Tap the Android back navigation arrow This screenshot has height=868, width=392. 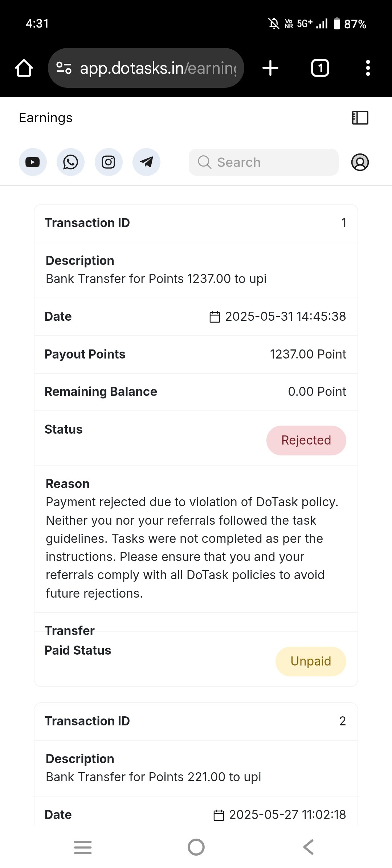pyautogui.click(x=309, y=847)
